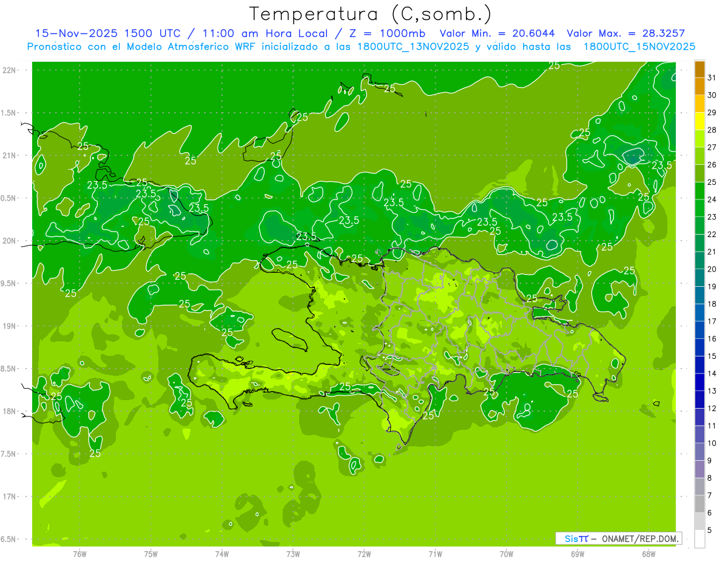
Task: Click the "68W" longitude tick label
Action: click(649, 554)
